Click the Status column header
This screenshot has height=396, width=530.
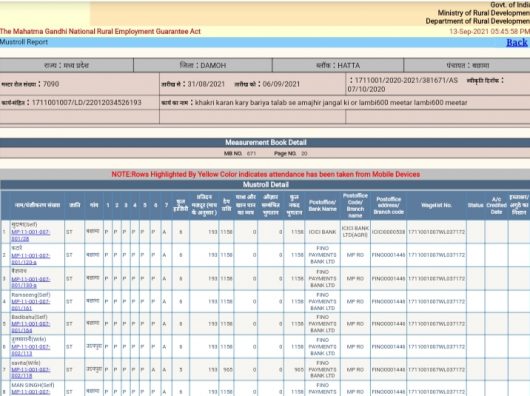(x=475, y=205)
